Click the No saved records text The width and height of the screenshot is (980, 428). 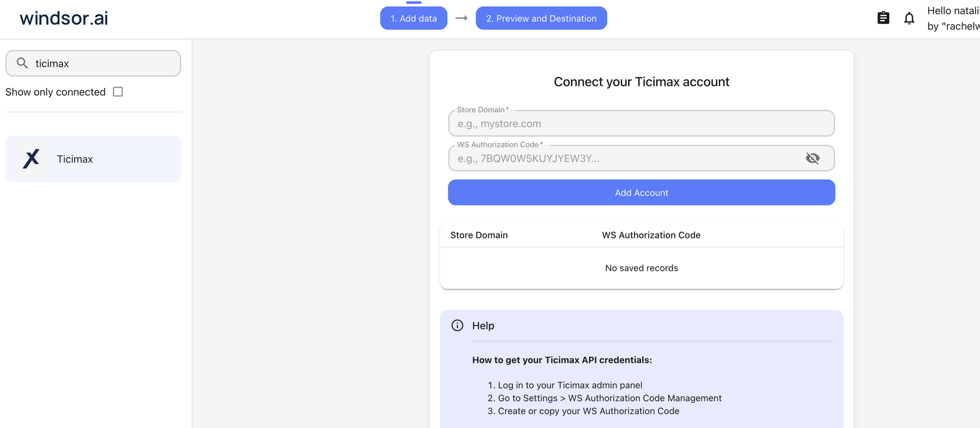click(x=641, y=268)
